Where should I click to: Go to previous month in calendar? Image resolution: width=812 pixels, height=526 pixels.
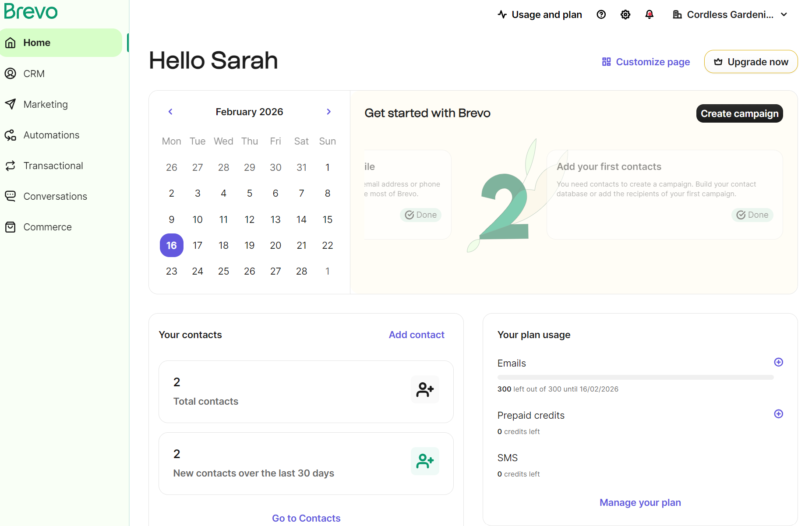pos(170,112)
